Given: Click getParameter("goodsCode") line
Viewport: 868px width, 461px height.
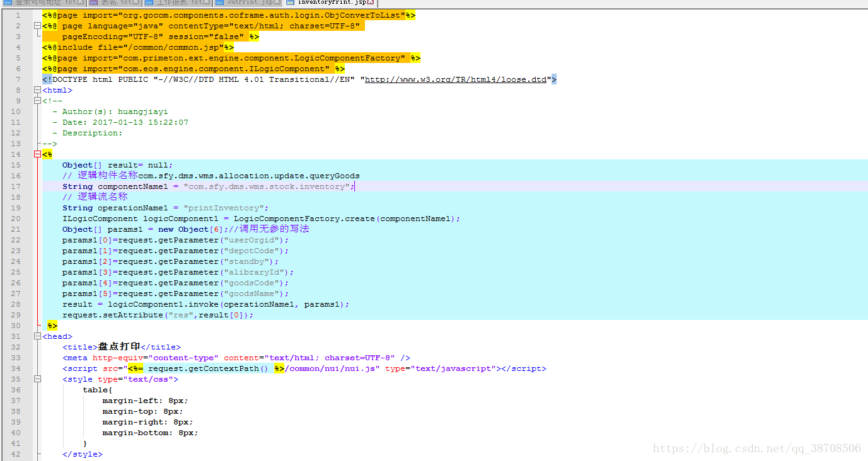Looking at the screenshot, I should (x=175, y=283).
